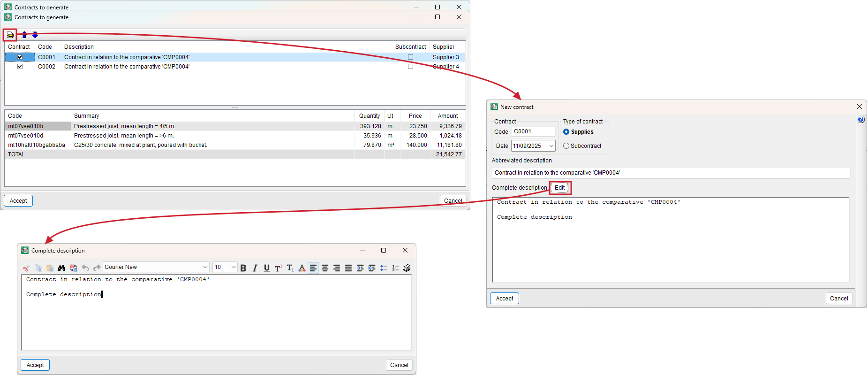Image resolution: width=868 pixels, height=376 pixels.
Task: Toggle underline formatting
Action: click(267, 268)
